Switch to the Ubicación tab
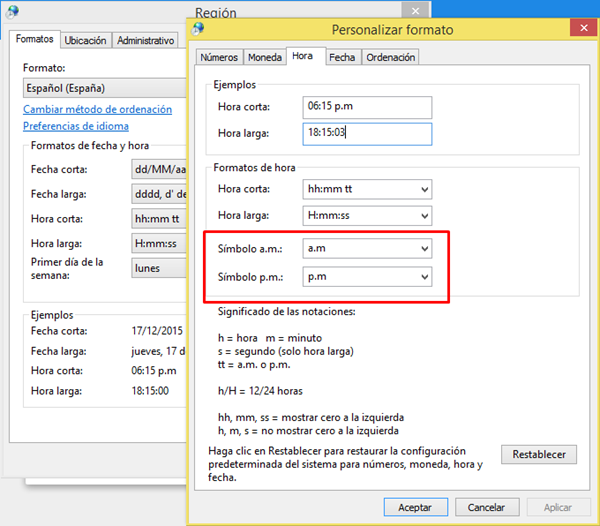The width and height of the screenshot is (600, 526). [86, 41]
